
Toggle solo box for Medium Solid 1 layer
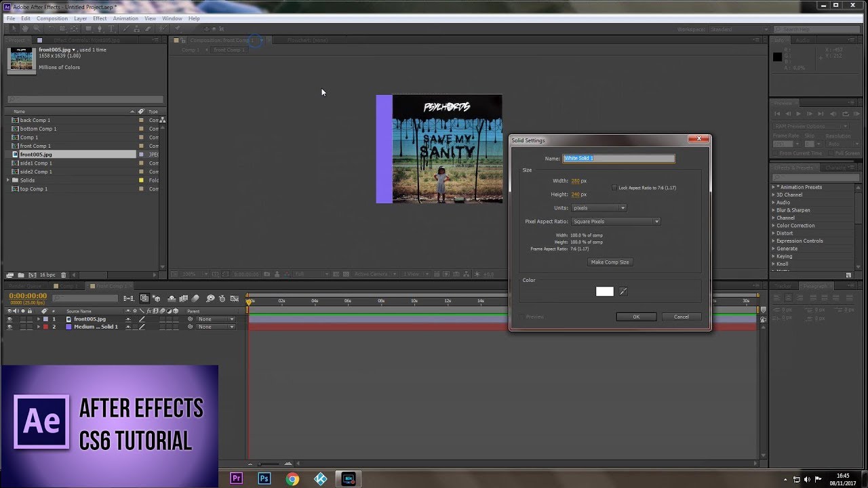tap(23, 327)
